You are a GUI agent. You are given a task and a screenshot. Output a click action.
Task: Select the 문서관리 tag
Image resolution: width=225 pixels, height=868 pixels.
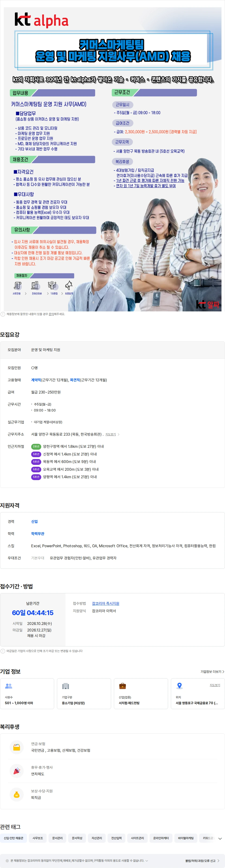[57, 838]
